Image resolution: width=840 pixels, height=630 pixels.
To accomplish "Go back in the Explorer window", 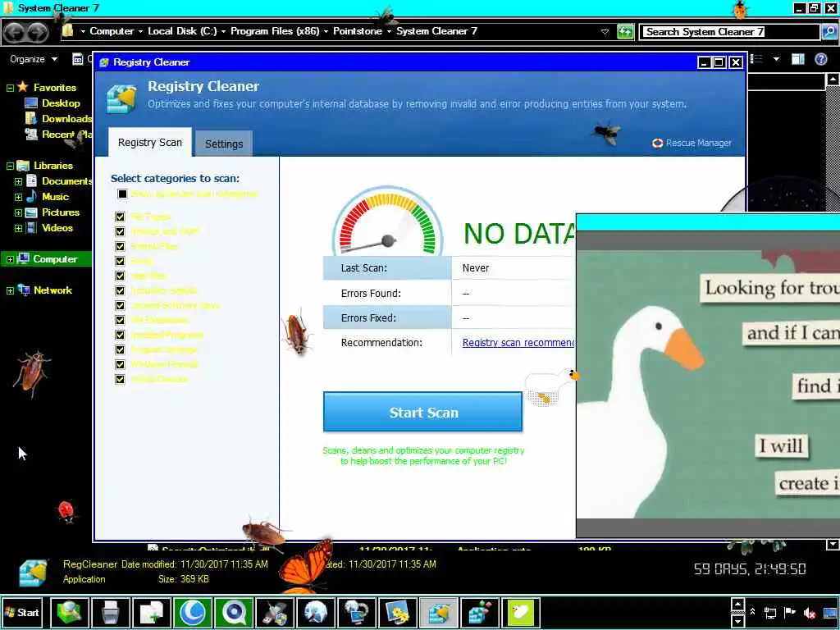I will tap(15, 33).
